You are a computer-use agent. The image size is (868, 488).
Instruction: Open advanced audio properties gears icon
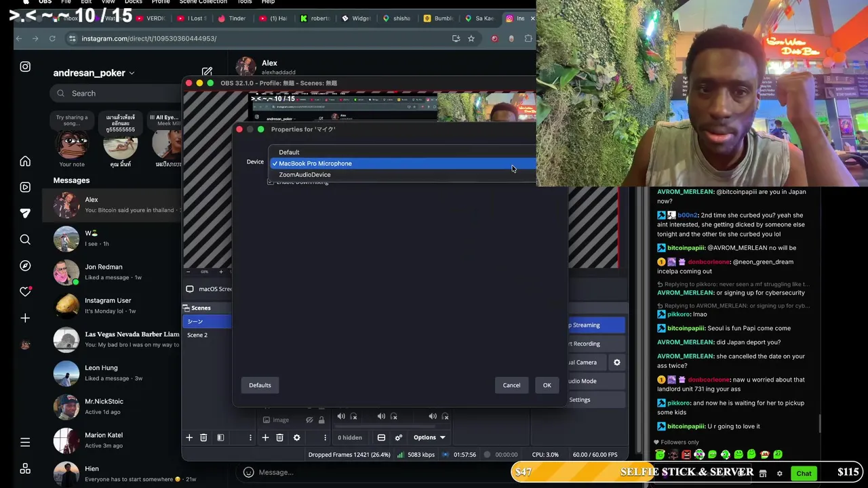(x=399, y=438)
